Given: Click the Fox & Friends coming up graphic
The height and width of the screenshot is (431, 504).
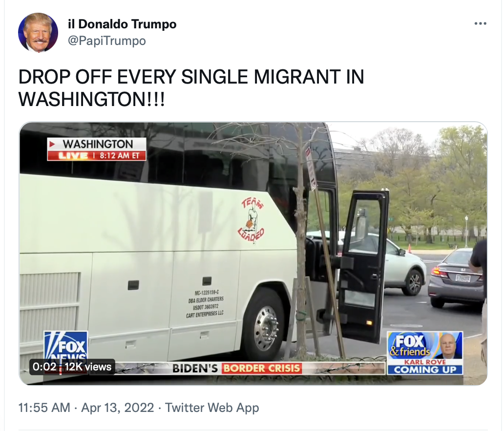Looking at the screenshot, I should pos(424,353).
